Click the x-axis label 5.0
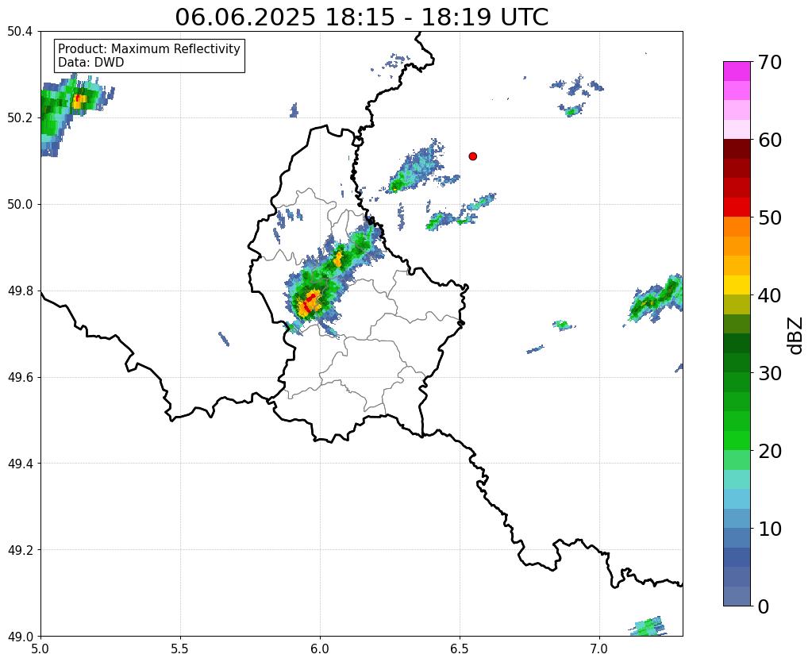 point(40,649)
